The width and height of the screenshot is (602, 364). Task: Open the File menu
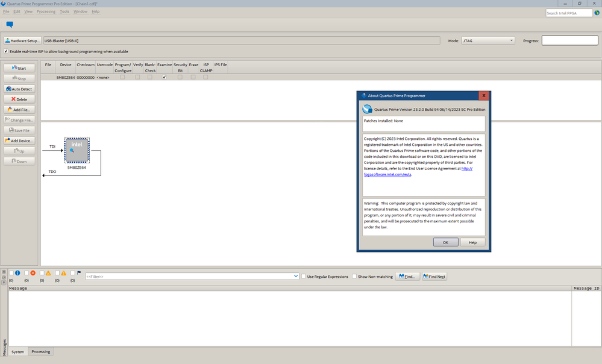point(6,11)
